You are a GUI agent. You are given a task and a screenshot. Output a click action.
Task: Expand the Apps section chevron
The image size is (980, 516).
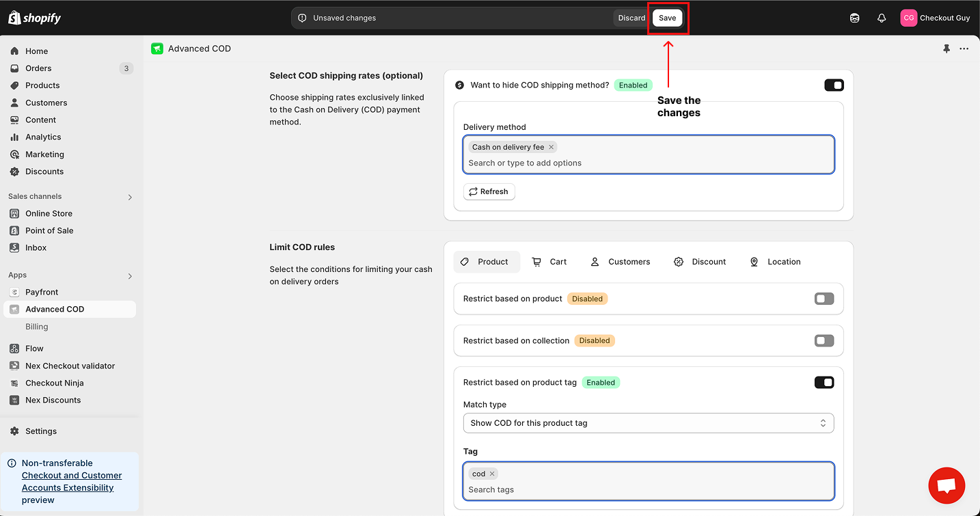click(x=130, y=276)
